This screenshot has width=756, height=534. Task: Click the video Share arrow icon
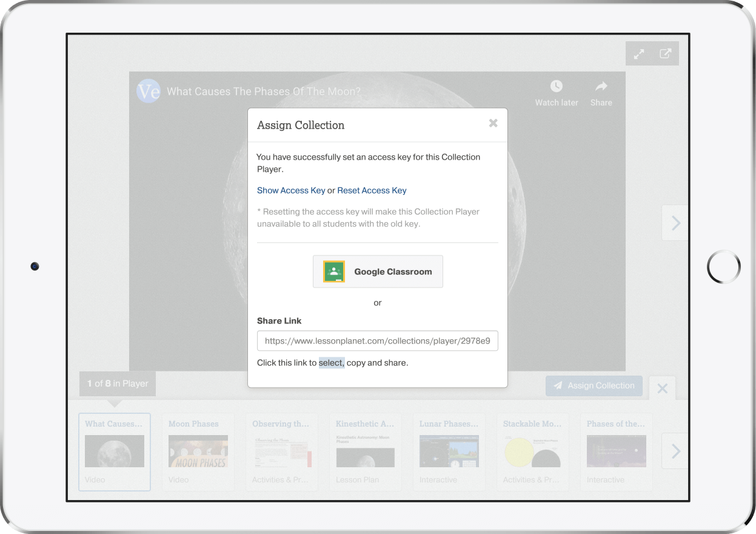601,86
